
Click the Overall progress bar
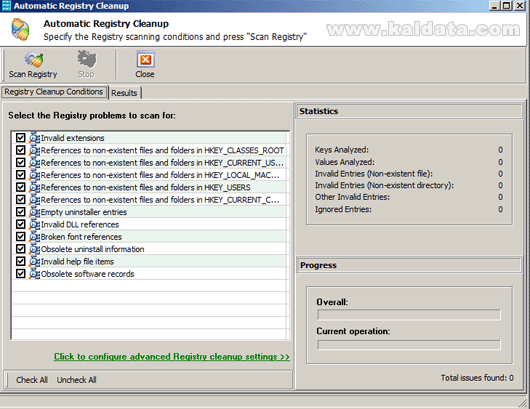(409, 315)
